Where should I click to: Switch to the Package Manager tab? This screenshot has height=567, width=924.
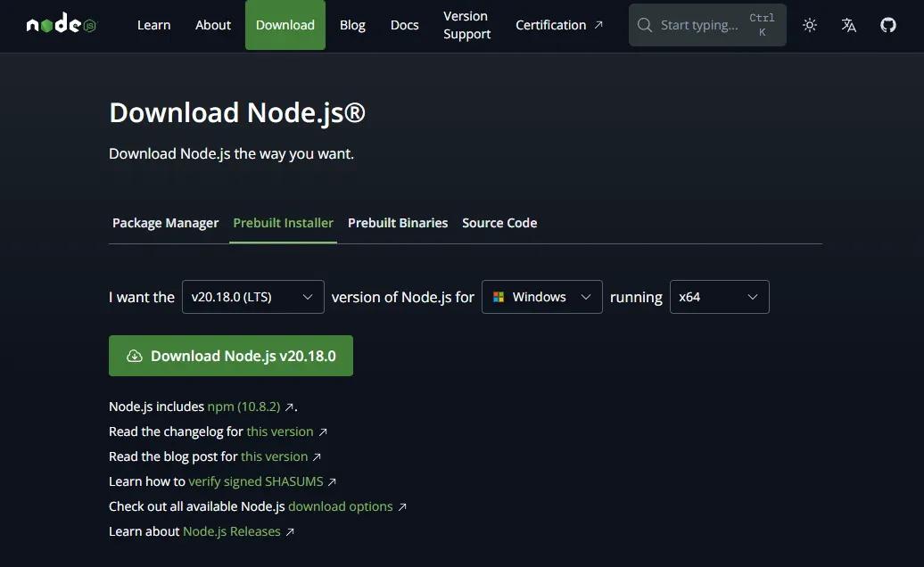(x=165, y=223)
